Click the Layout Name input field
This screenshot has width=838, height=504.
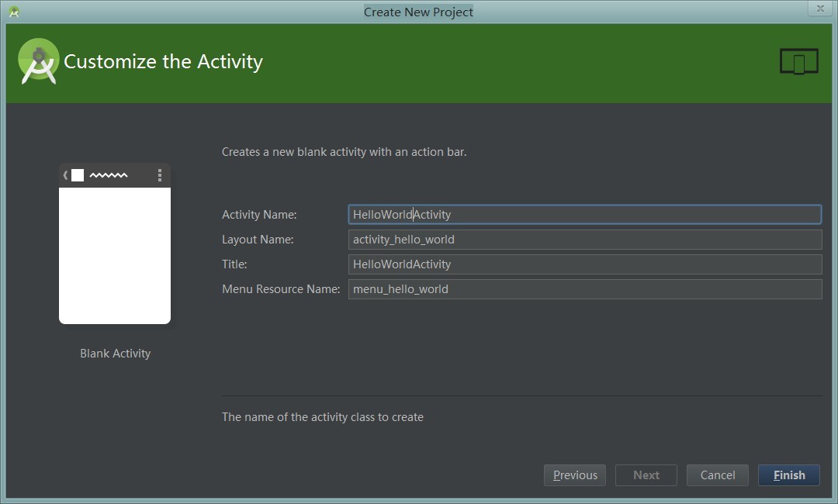[584, 239]
